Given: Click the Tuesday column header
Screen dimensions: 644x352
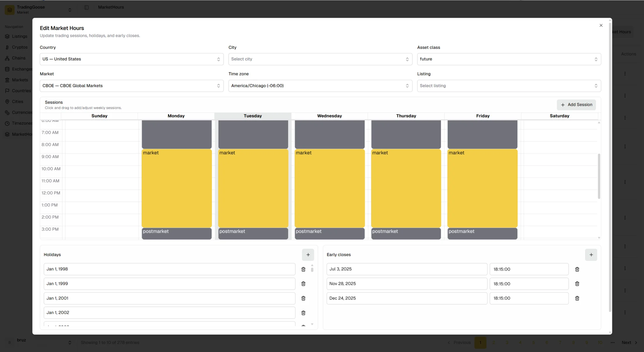Looking at the screenshot, I should (x=253, y=116).
